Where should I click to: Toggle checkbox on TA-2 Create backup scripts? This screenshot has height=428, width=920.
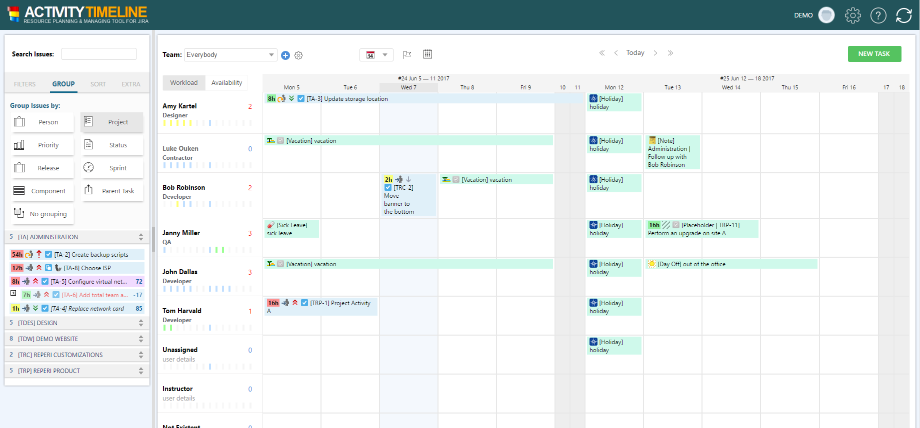[47, 254]
